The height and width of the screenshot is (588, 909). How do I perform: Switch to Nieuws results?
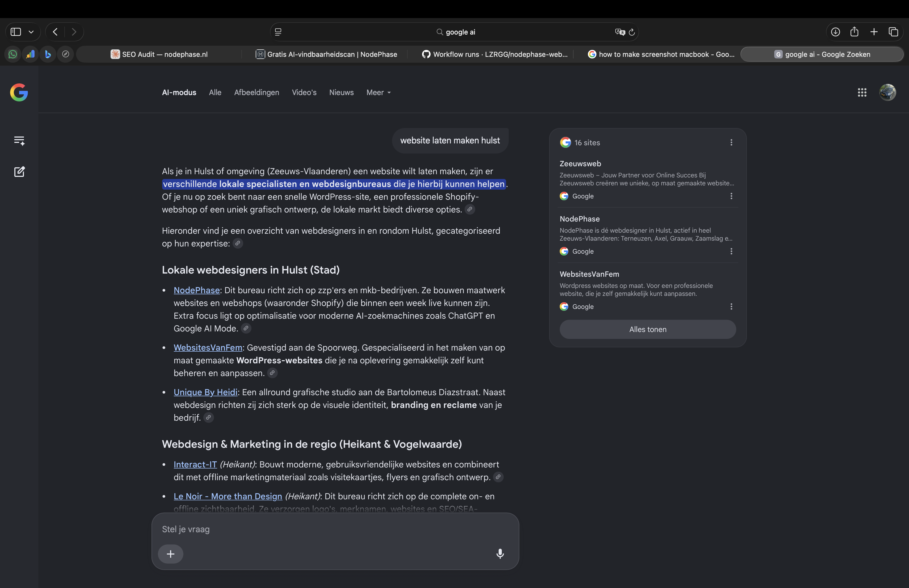pos(342,92)
